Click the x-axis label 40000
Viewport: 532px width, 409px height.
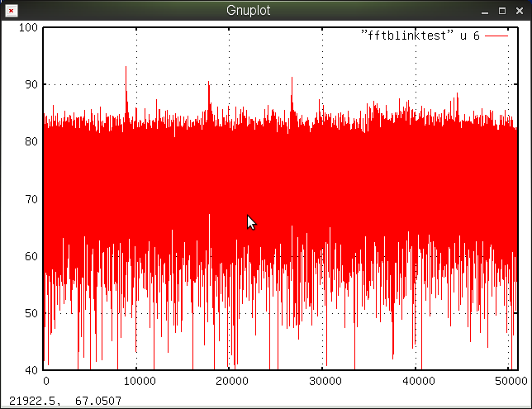pyautogui.click(x=417, y=382)
